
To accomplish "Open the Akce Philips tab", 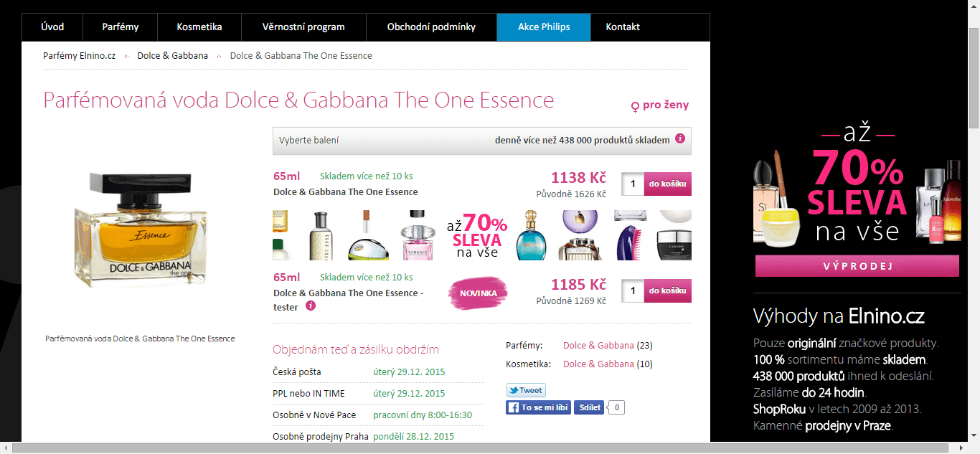I will pos(544,27).
